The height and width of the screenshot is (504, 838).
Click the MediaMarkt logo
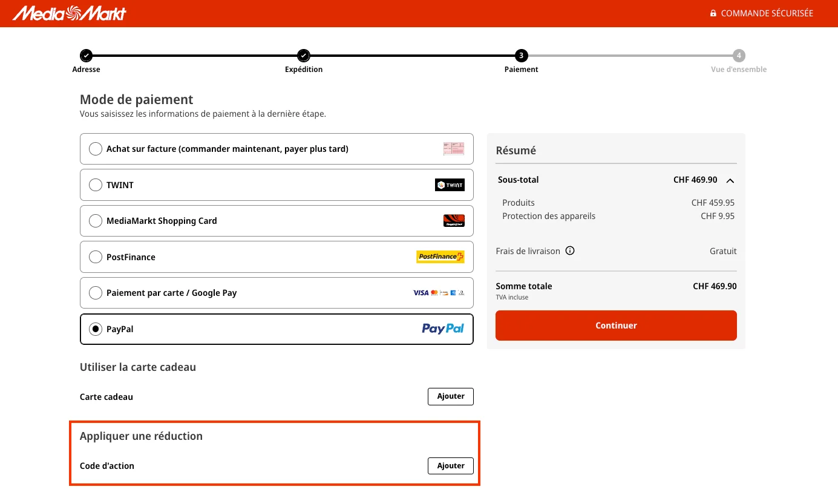(68, 13)
